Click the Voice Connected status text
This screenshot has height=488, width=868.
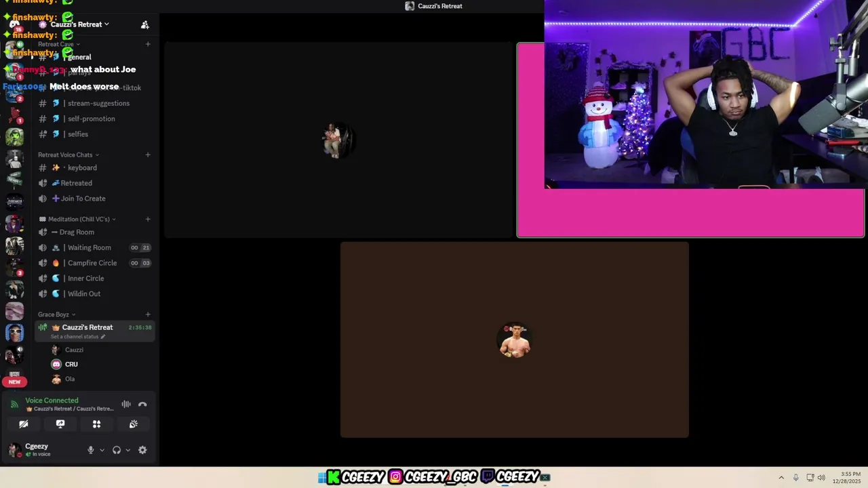[x=52, y=401]
